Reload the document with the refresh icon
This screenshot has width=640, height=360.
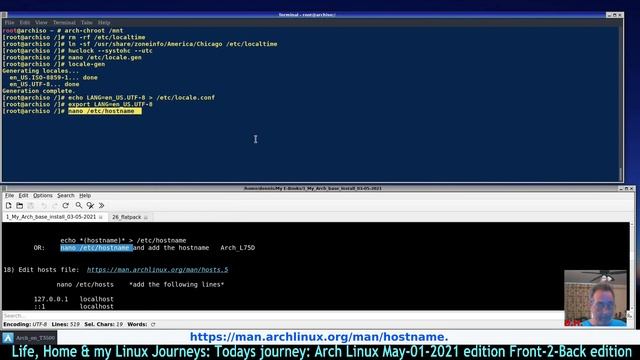[66, 206]
